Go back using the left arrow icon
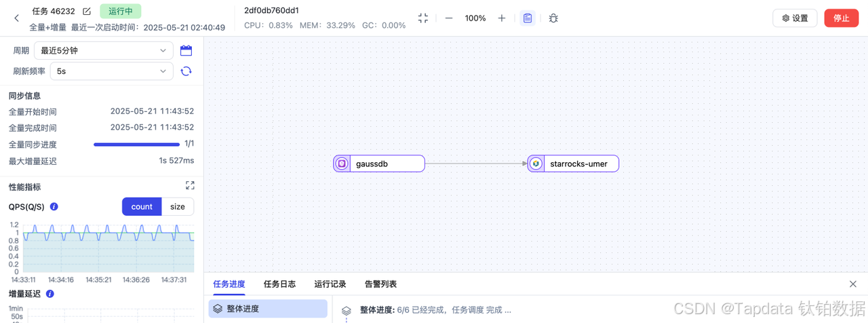Viewport: 868px width, 323px height. 17,18
